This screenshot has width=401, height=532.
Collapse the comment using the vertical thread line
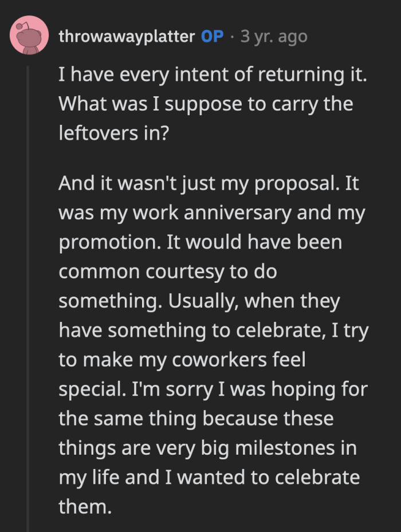pos(29,286)
